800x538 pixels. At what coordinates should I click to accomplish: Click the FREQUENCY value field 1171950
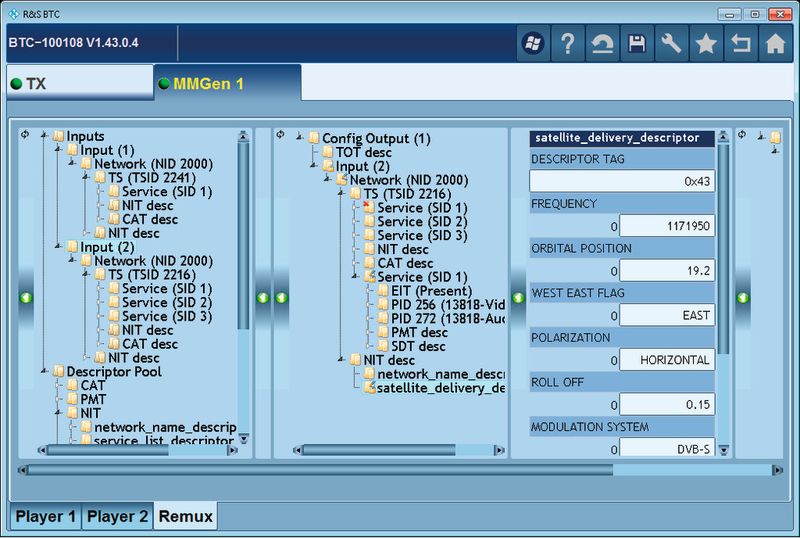point(667,226)
